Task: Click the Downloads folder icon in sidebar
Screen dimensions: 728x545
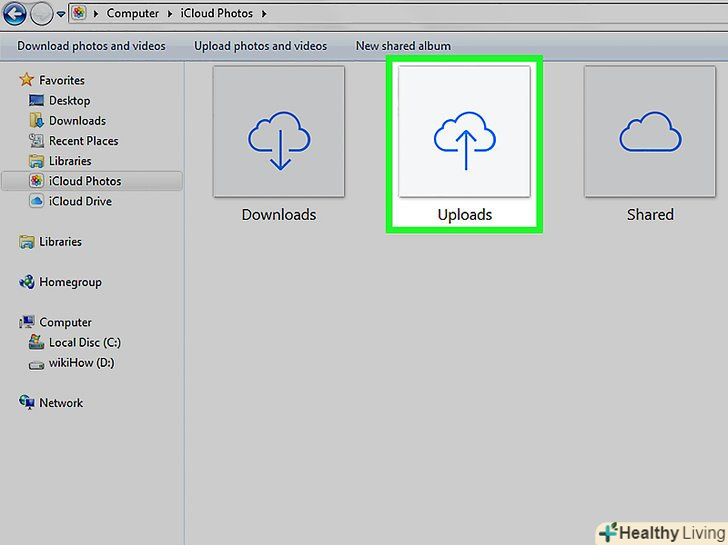Action: 36,120
